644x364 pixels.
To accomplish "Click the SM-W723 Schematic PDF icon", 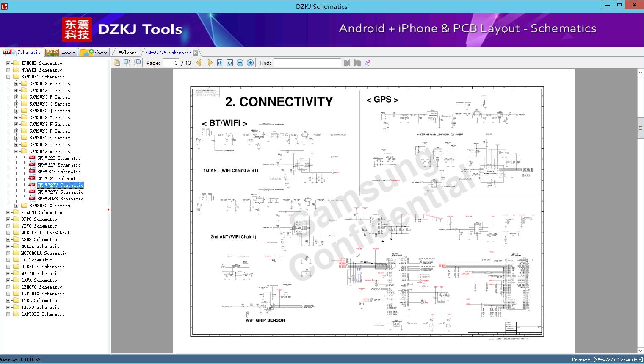I will (32, 172).
